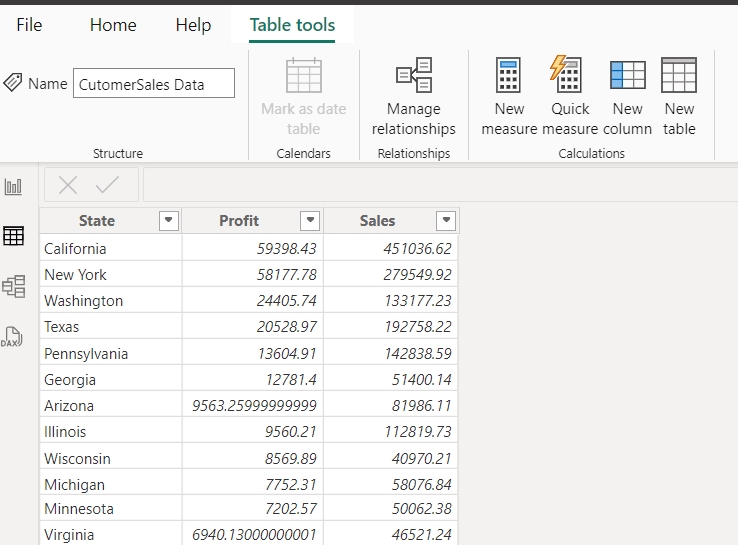Open the State column filter dropdown
Image resolution: width=738 pixels, height=545 pixels.
pyautogui.click(x=169, y=221)
